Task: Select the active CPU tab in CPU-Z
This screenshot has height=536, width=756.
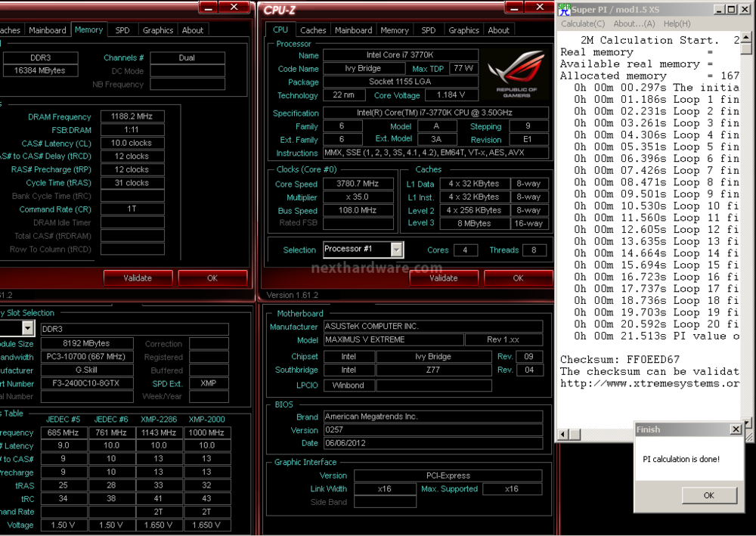Action: coord(280,29)
